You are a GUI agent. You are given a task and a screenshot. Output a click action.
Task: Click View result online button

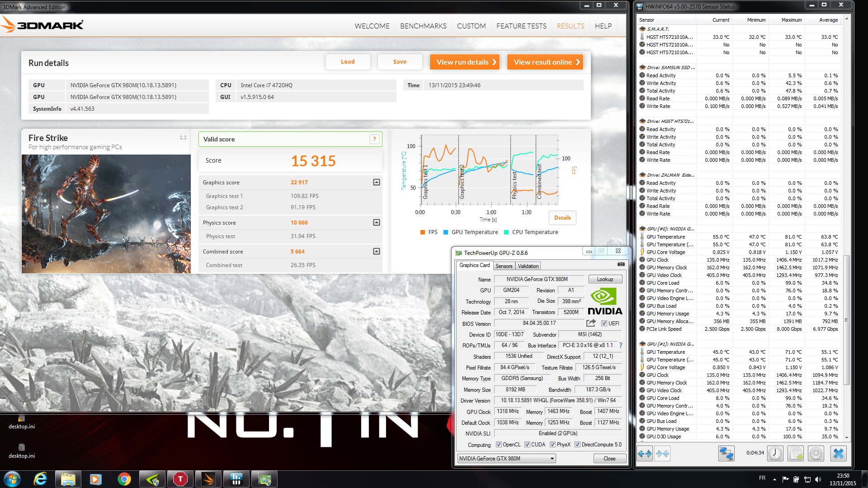pos(545,62)
